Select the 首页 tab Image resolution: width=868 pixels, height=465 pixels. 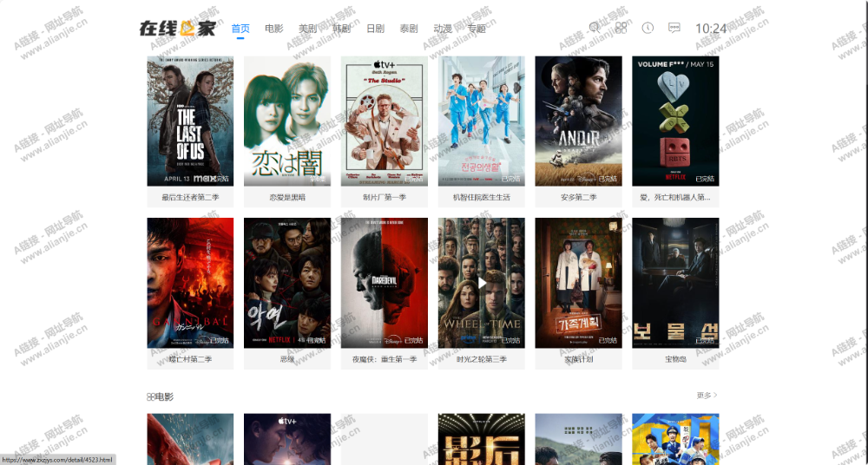(x=240, y=29)
